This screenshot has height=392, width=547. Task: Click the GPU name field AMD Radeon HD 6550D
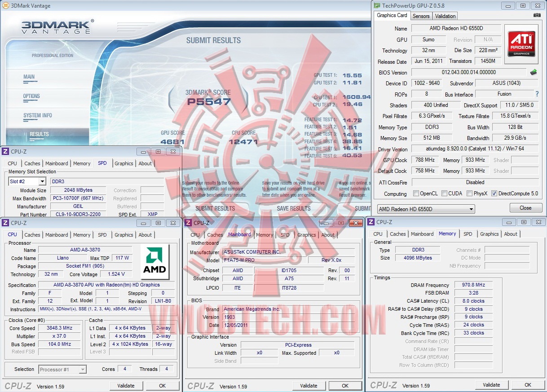(x=456, y=28)
